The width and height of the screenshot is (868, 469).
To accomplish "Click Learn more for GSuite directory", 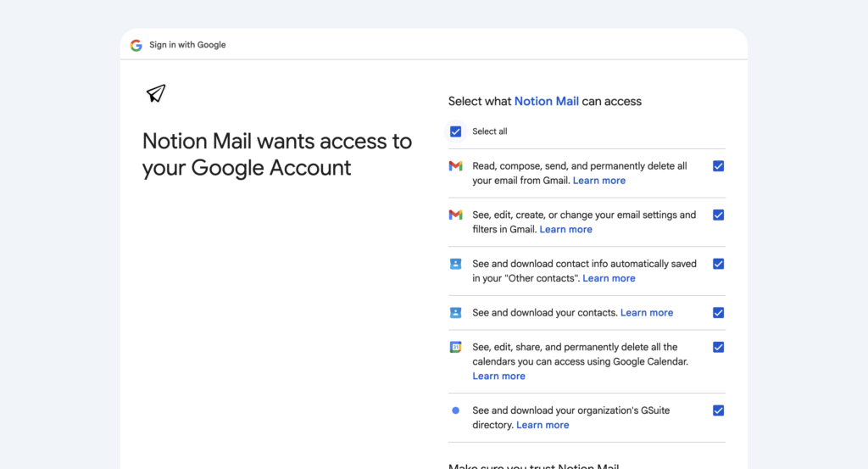I will [542, 426].
